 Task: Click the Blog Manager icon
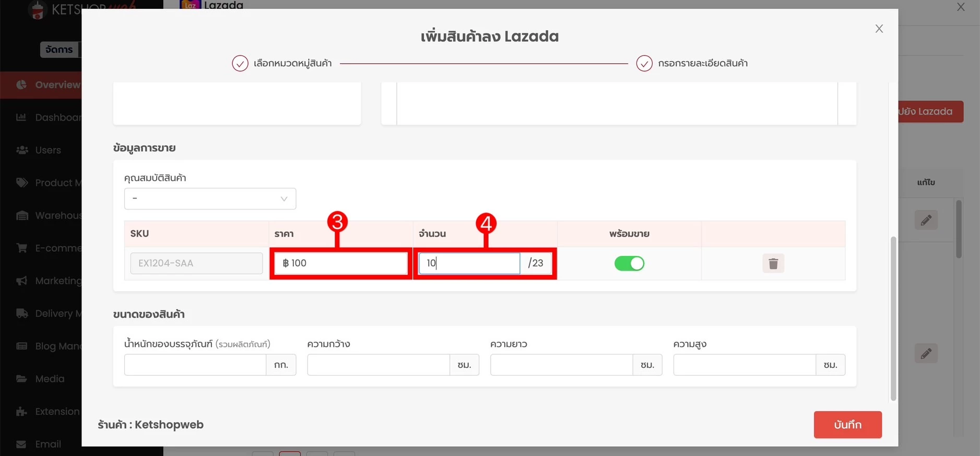pyautogui.click(x=21, y=346)
